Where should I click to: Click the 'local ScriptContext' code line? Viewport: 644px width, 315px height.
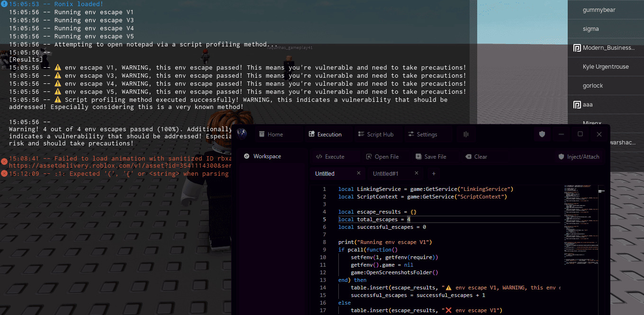coord(423,197)
